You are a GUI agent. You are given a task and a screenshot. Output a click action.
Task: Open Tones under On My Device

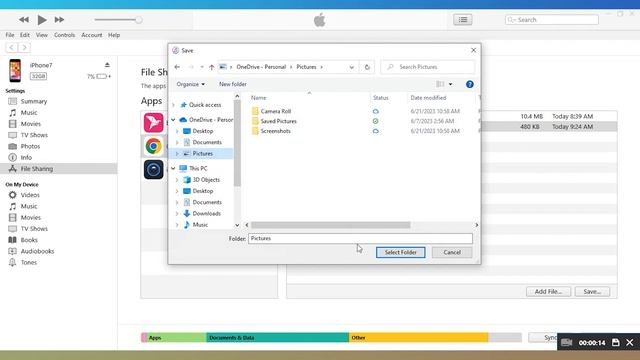tap(29, 262)
